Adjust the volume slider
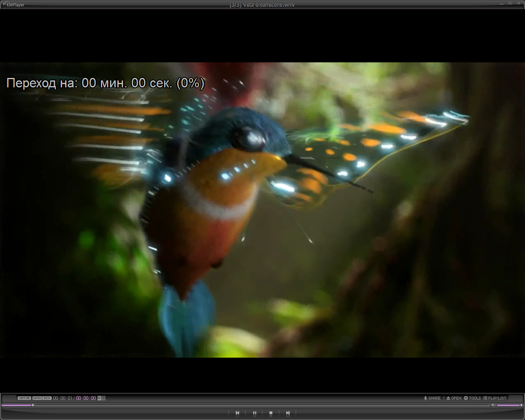 click(509, 405)
